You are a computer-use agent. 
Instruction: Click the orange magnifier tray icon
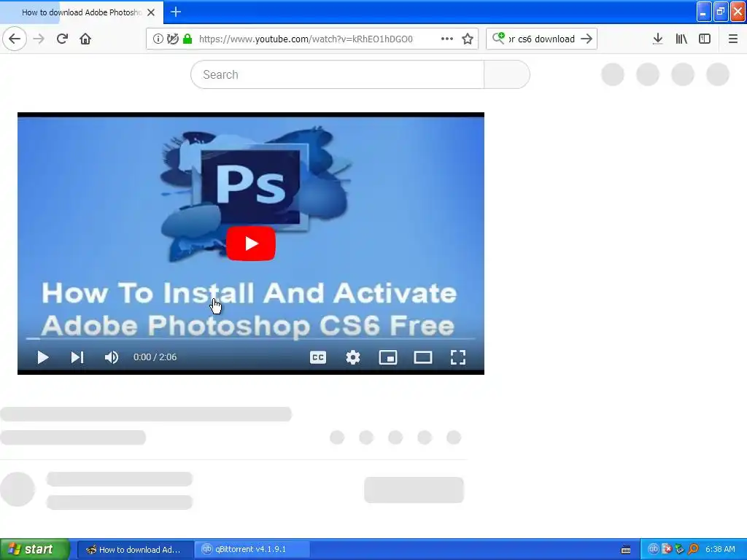[693, 549]
